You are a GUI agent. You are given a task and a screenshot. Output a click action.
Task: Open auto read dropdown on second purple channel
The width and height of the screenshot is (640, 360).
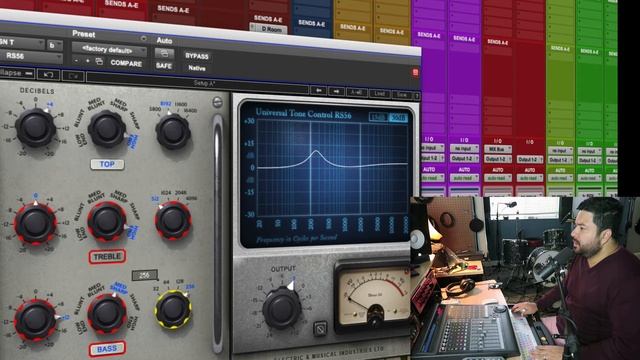pyautogui.click(x=464, y=178)
